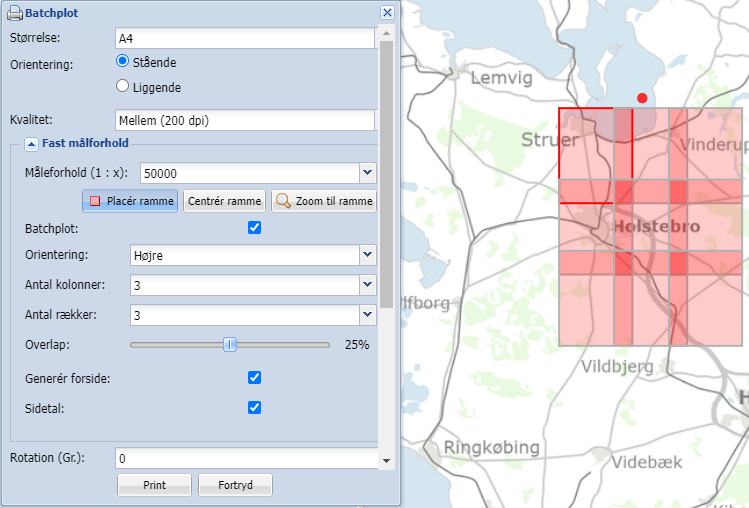
Task: Click Zoom til ramme magnifier button
Action: (x=324, y=201)
